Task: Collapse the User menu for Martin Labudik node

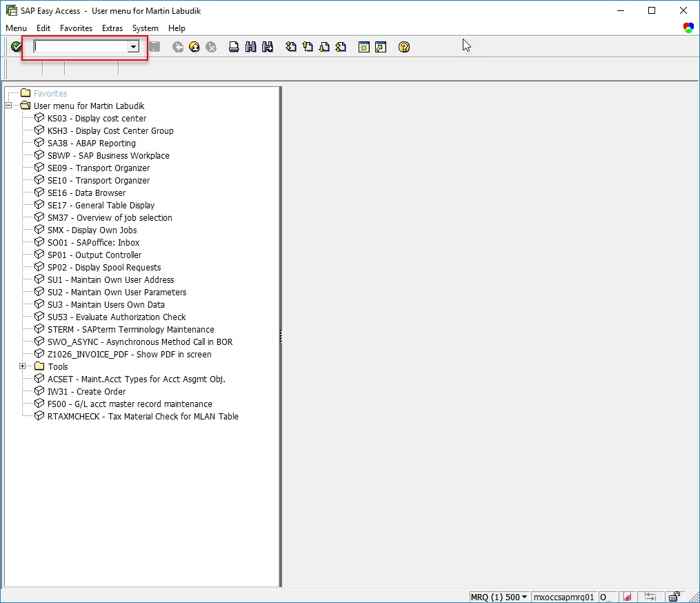Action: click(x=8, y=106)
